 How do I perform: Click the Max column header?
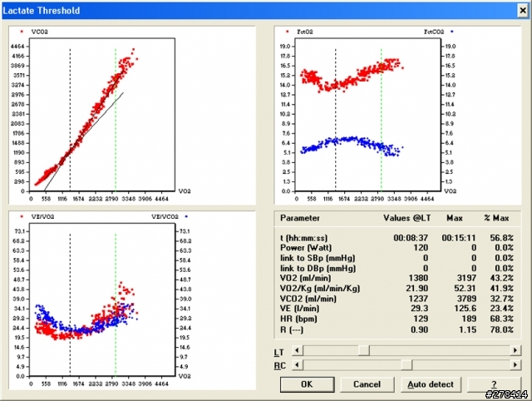(455, 218)
